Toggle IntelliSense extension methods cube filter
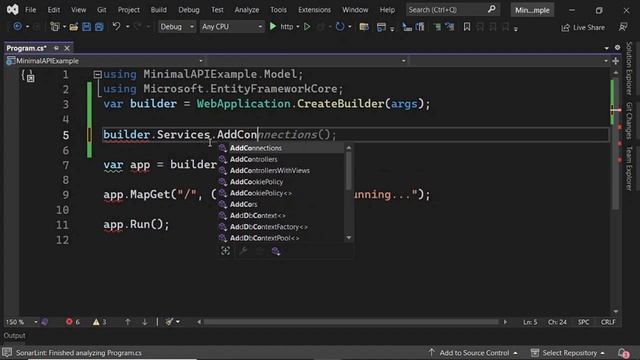This screenshot has height=360, width=640. [x=276, y=251]
